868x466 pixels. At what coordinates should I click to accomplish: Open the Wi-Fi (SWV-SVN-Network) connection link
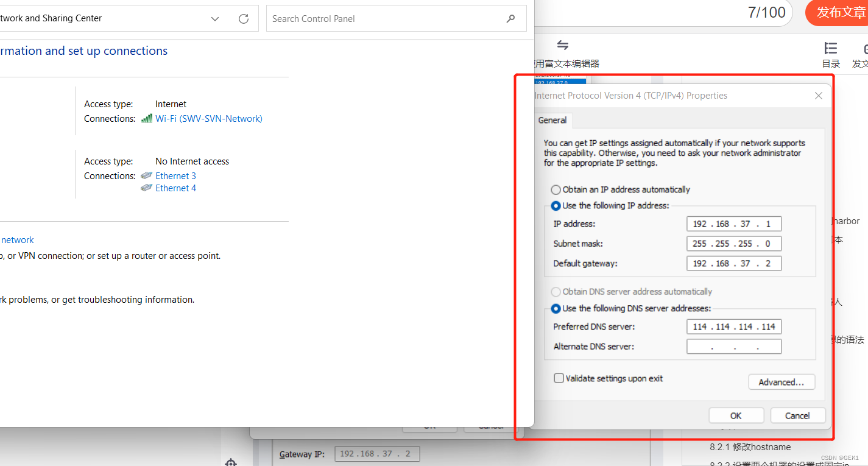click(x=209, y=119)
